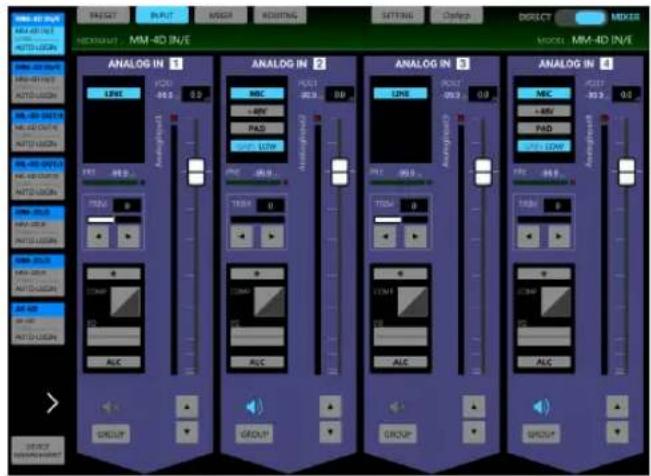The height and width of the screenshot is (476, 651).
Task: Click the Analog In 1 fader knob
Action: 196,172
